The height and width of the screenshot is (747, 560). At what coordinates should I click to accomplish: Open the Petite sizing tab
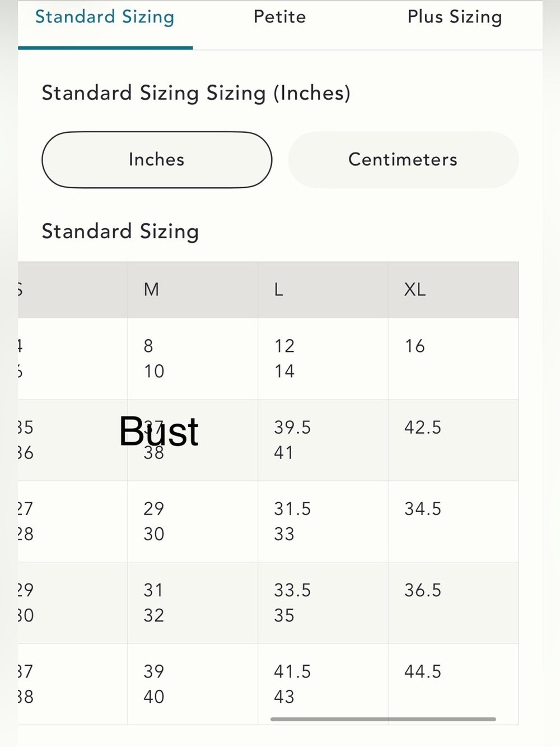(x=280, y=17)
